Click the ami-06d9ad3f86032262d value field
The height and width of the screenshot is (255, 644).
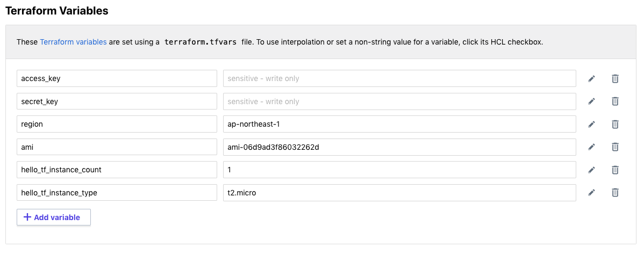(399, 147)
